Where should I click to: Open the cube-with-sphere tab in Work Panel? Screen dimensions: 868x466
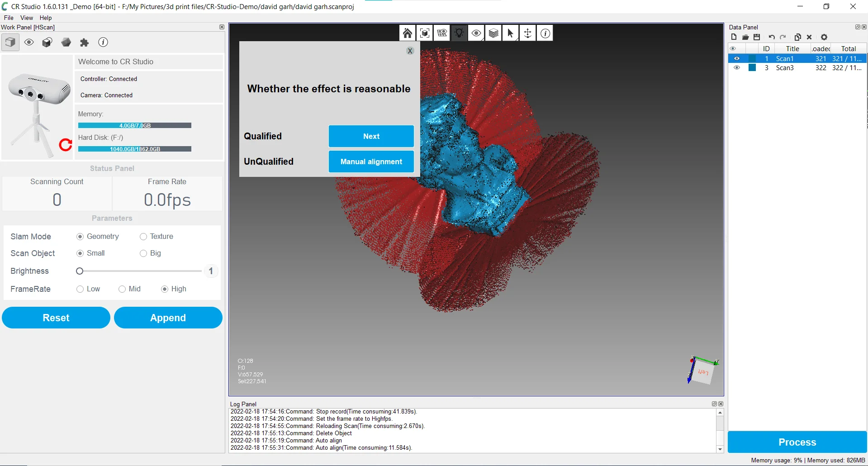47,43
